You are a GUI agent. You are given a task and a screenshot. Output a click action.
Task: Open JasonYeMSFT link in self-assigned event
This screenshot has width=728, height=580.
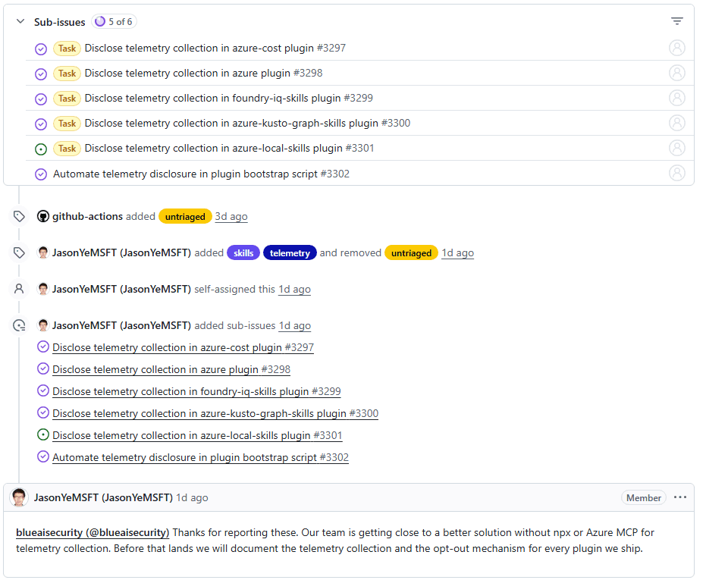pos(121,289)
